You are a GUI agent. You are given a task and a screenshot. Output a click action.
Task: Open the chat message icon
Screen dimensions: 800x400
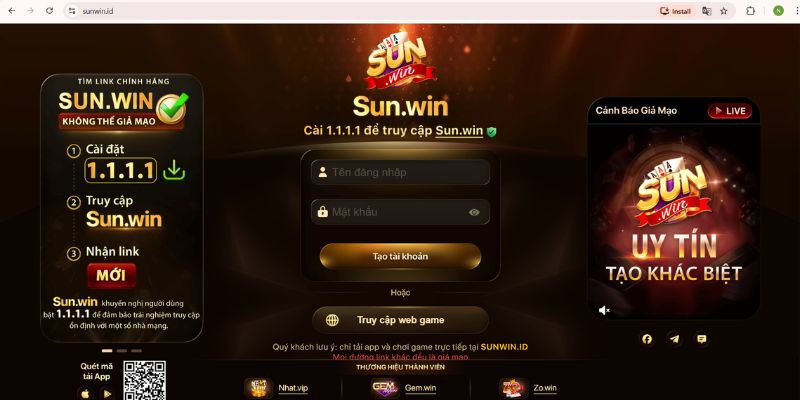pos(702,339)
